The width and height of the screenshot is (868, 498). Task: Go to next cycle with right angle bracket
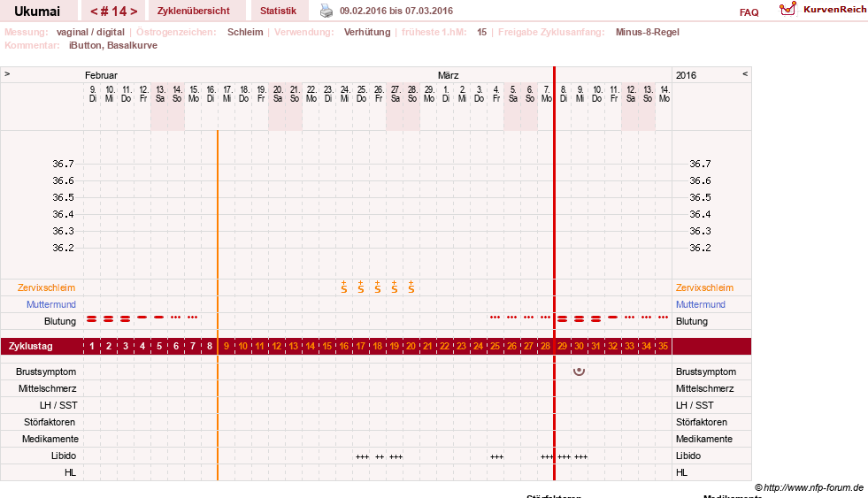[134, 11]
